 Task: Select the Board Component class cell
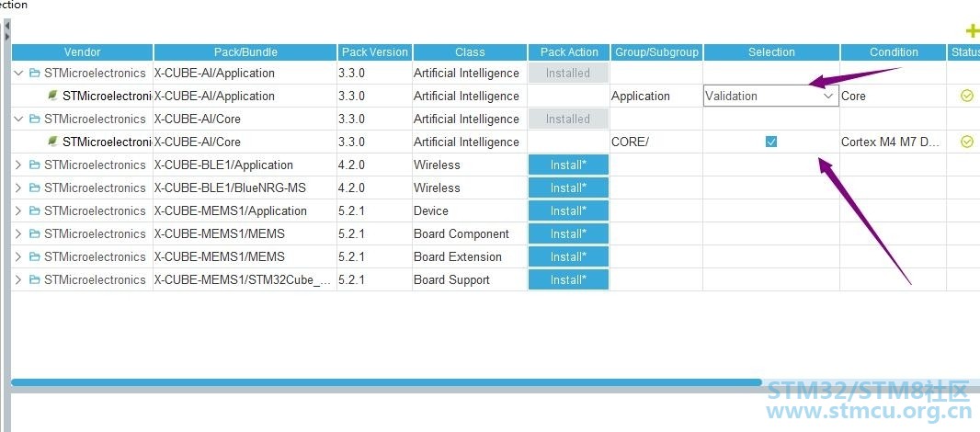click(470, 233)
